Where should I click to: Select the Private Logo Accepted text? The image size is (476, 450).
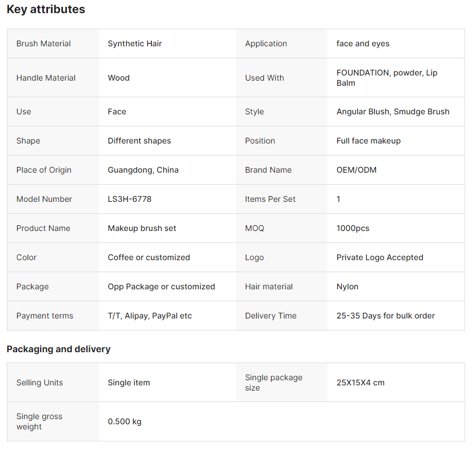[379, 257]
